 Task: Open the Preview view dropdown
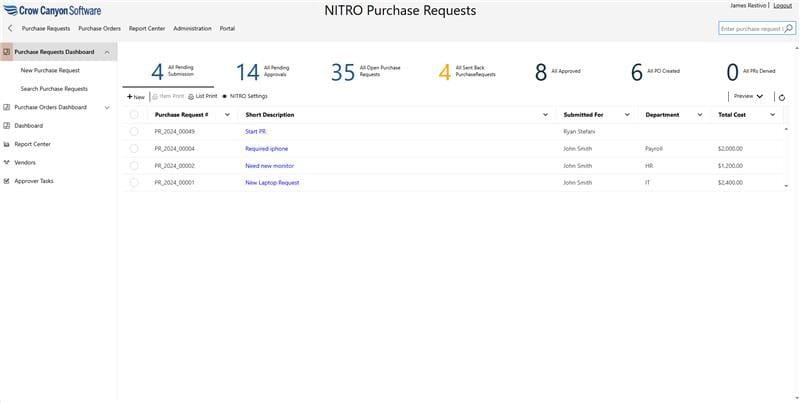click(748, 96)
